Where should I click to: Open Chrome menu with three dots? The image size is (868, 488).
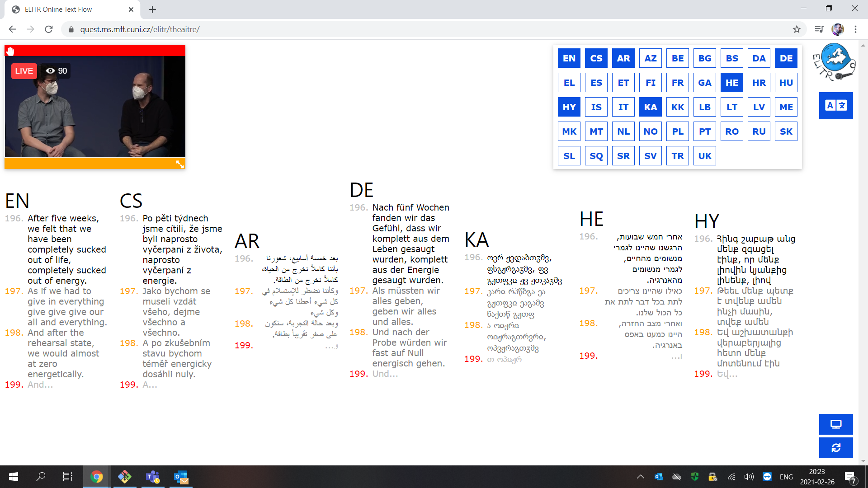pos(855,29)
